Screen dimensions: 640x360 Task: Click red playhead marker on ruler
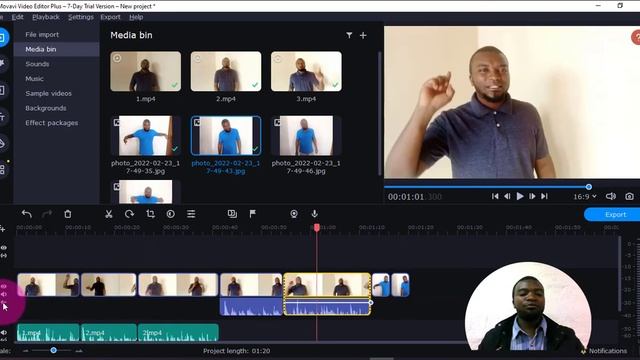click(x=317, y=227)
